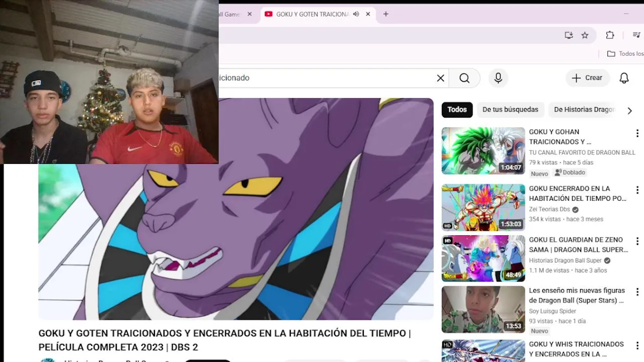Select the Todos filter chip
Image resolution: width=644 pixels, height=362 pixels.
457,110
